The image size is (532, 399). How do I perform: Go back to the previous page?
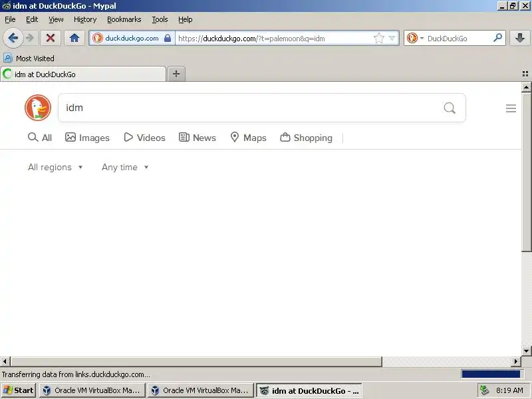tap(13, 38)
